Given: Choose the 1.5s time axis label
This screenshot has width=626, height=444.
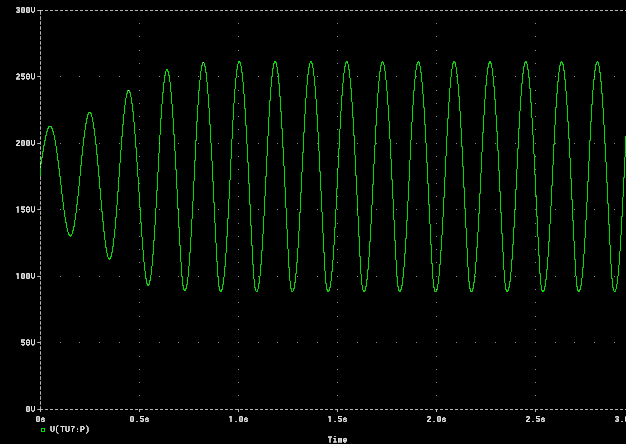Looking at the screenshot, I should tap(337, 419).
